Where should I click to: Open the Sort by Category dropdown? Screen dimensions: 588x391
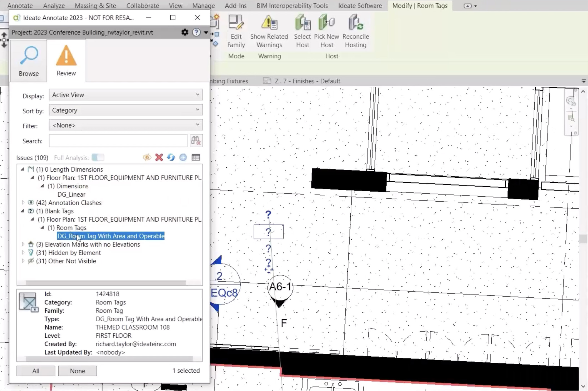(x=126, y=110)
